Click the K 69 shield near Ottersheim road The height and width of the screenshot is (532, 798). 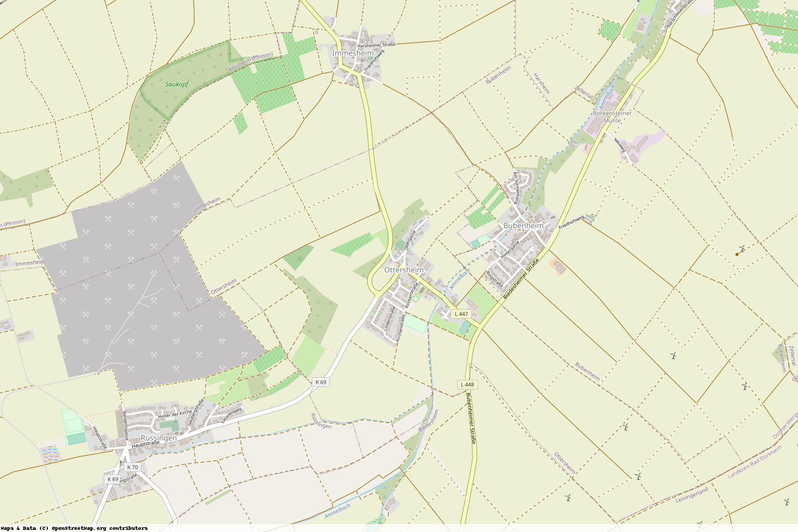tap(321, 382)
